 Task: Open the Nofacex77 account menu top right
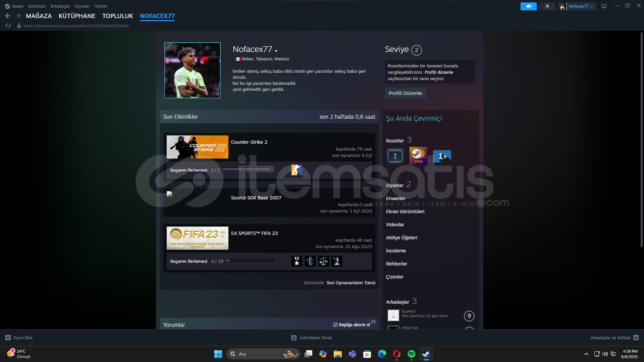[x=581, y=6]
